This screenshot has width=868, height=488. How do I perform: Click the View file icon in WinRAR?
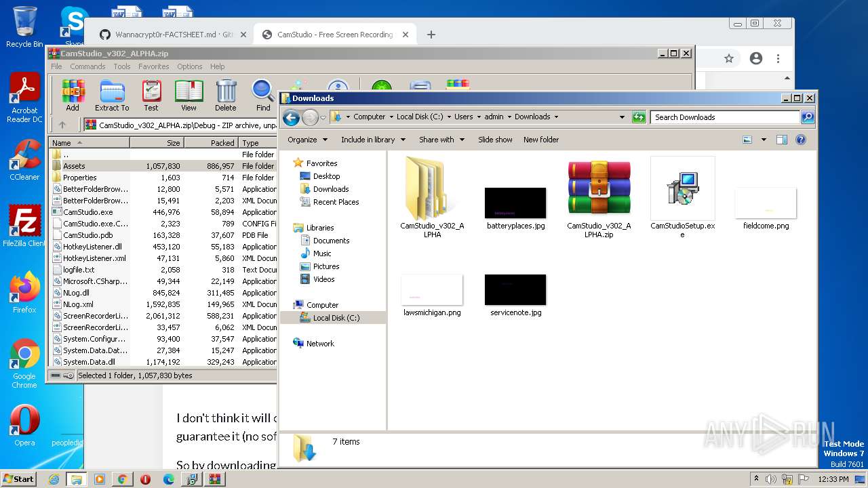click(189, 96)
